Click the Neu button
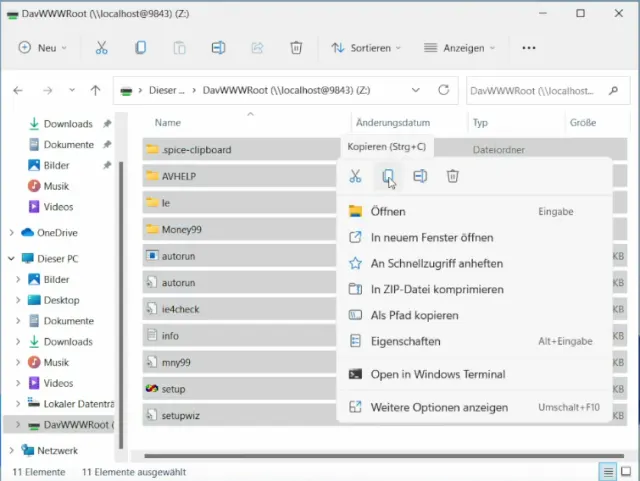Image resolution: width=640 pixels, height=481 pixels. 44,47
